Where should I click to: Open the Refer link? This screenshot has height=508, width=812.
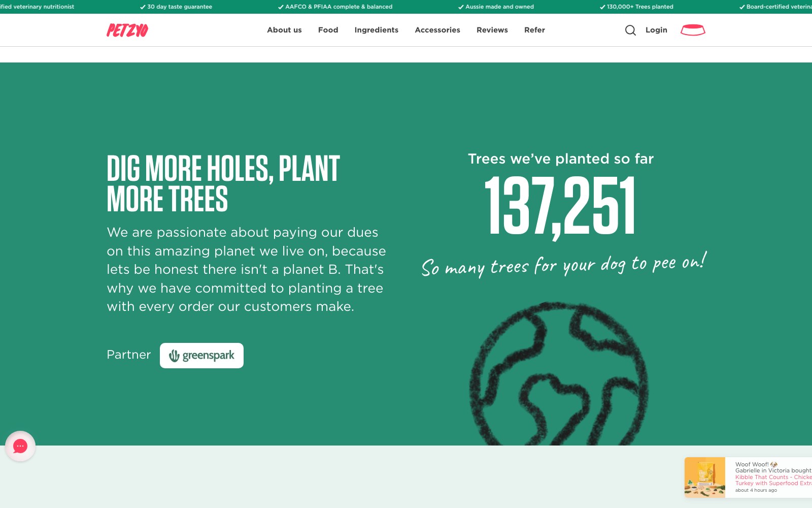(534, 30)
